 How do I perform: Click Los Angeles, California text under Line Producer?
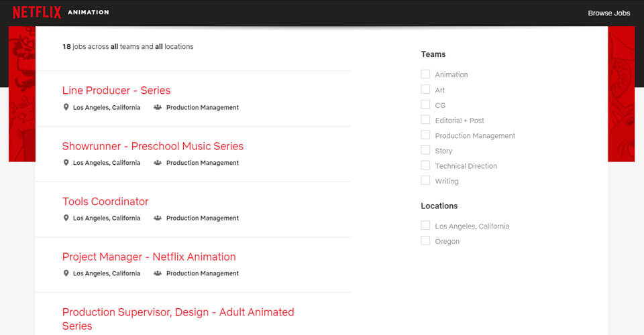107,107
